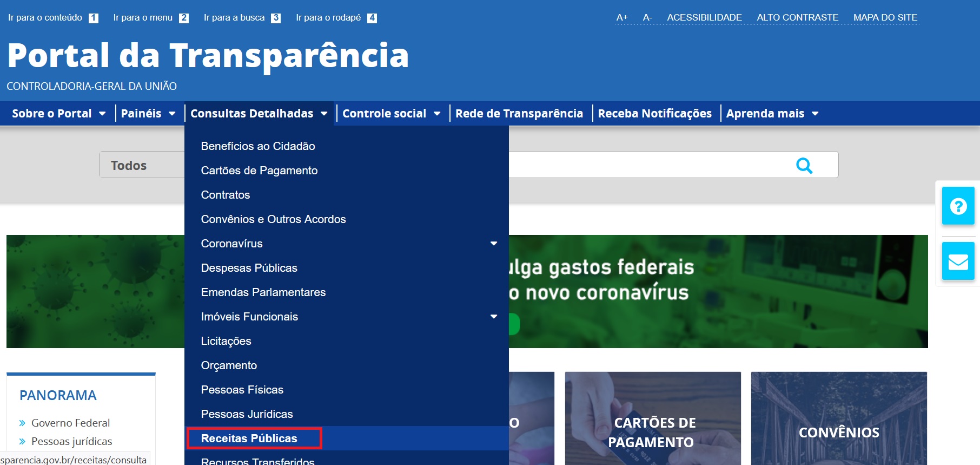
Task: Expand the Aprenda mais menu arrow
Action: 815,114
